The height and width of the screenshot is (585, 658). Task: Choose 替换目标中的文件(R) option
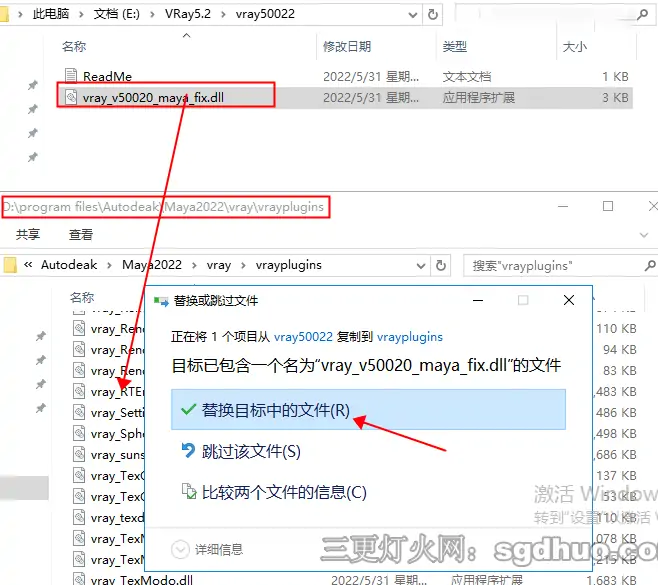(368, 410)
